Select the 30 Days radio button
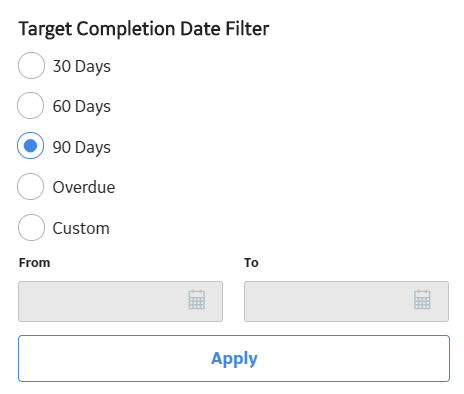The height and width of the screenshot is (394, 464). [31, 65]
